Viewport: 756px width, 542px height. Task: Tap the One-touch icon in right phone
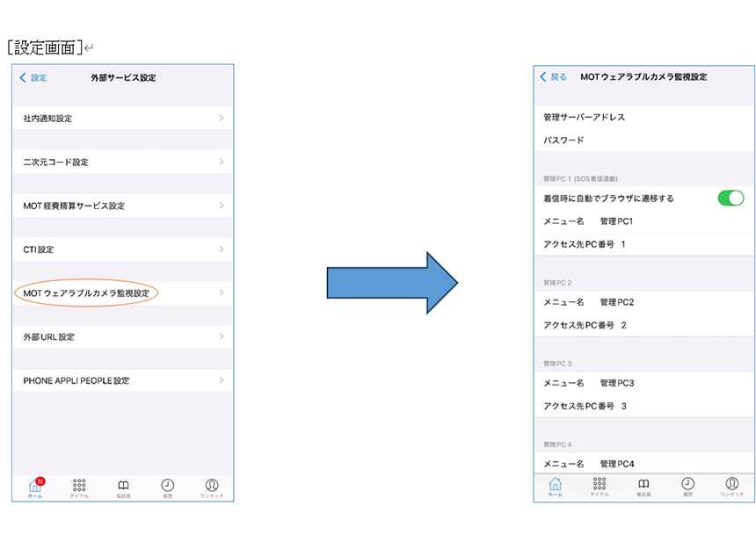click(731, 486)
